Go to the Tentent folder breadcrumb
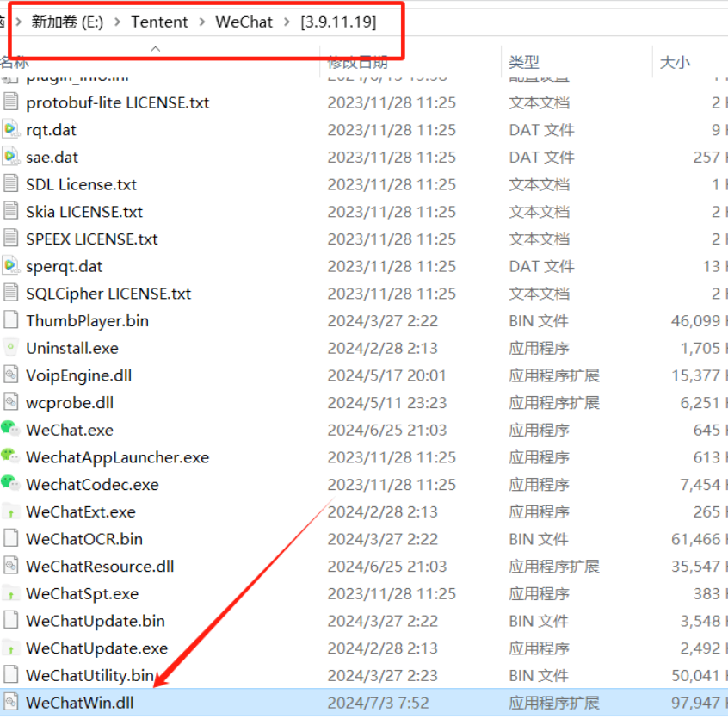Viewport: 728px width, 719px height. (159, 22)
